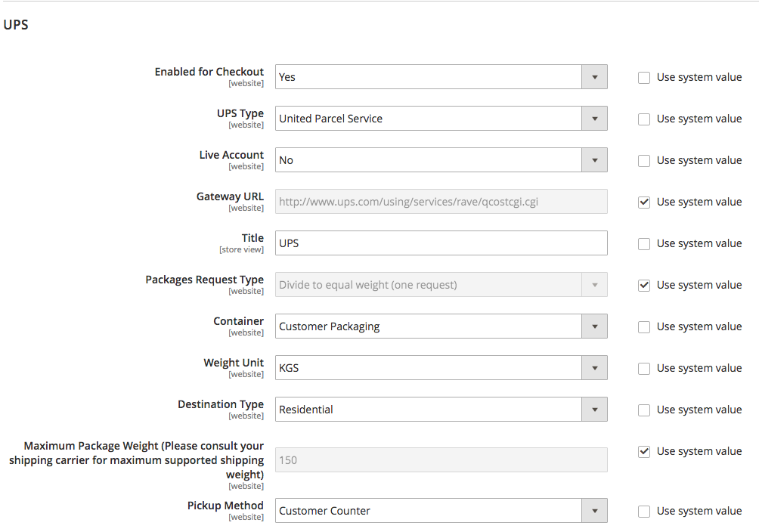Image resolution: width=759 pixels, height=532 pixels.
Task: Check Use system value for Enabled for Checkout
Action: [643, 77]
